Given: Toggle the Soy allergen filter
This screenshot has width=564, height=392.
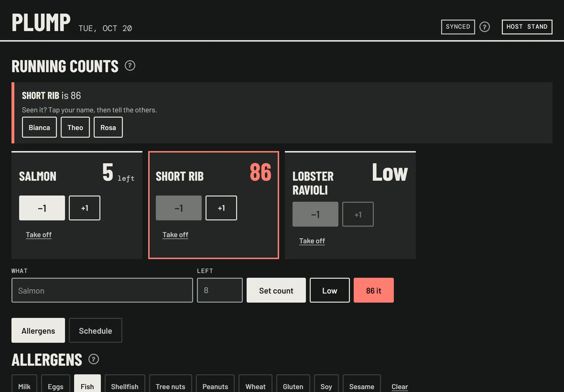Looking at the screenshot, I should pos(326,383).
